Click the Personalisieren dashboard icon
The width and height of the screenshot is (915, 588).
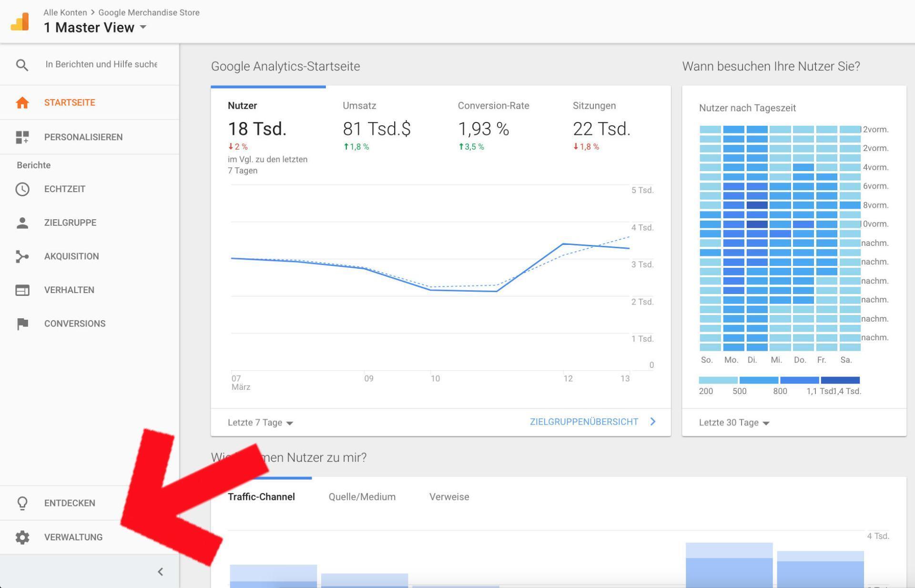[22, 137]
